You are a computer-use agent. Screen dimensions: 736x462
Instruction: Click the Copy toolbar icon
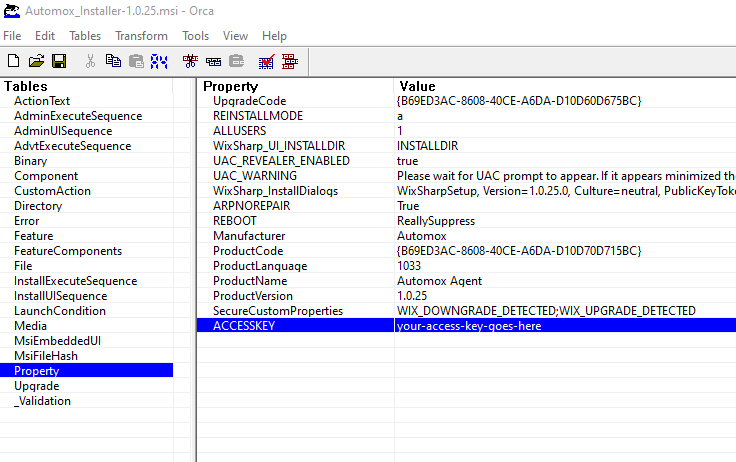click(113, 61)
